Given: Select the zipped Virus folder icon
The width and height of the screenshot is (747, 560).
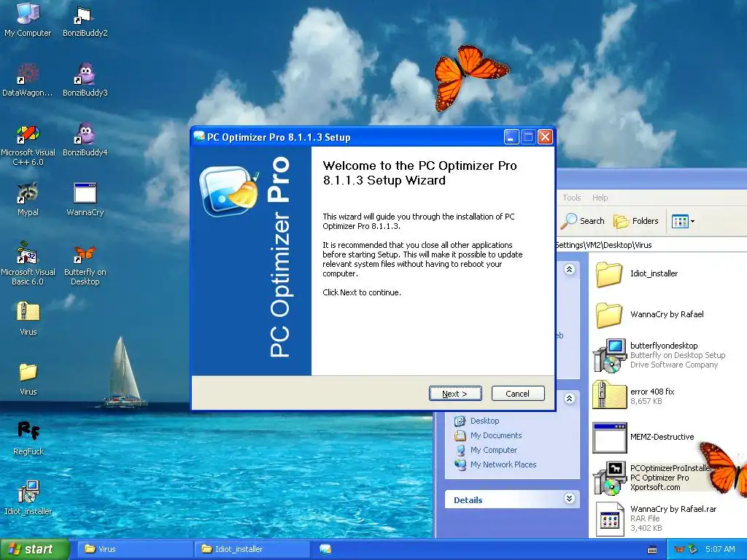Looking at the screenshot, I should tap(28, 318).
